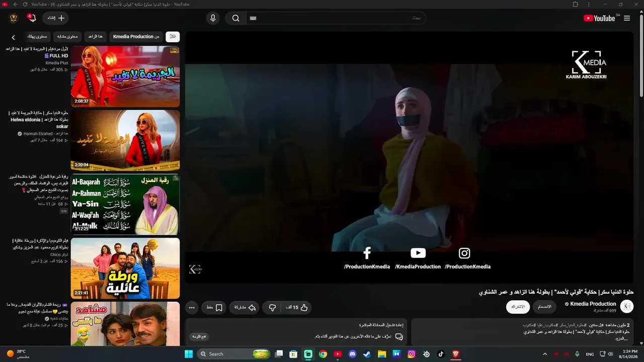Select the الكل filter chip
Screen dimensions: 644x362
(173, 37)
